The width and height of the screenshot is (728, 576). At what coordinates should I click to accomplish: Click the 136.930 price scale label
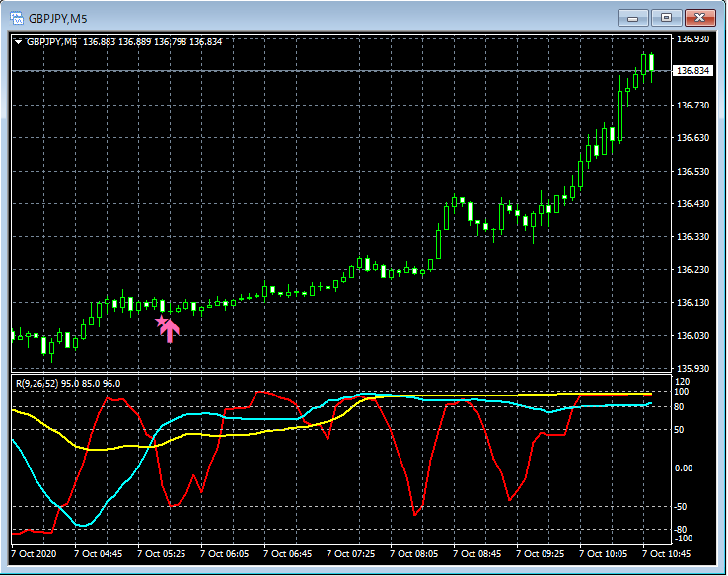point(692,39)
